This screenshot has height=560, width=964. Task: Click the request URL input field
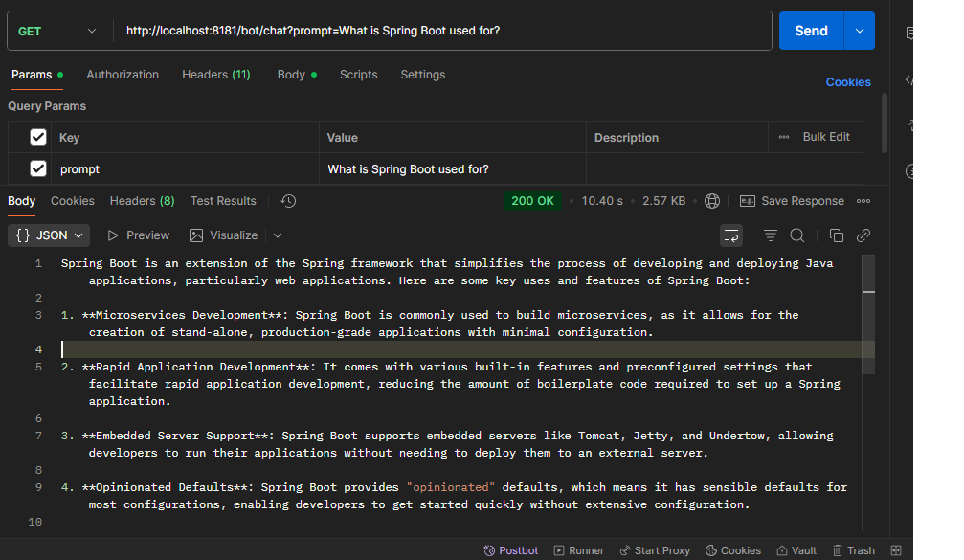pos(440,31)
